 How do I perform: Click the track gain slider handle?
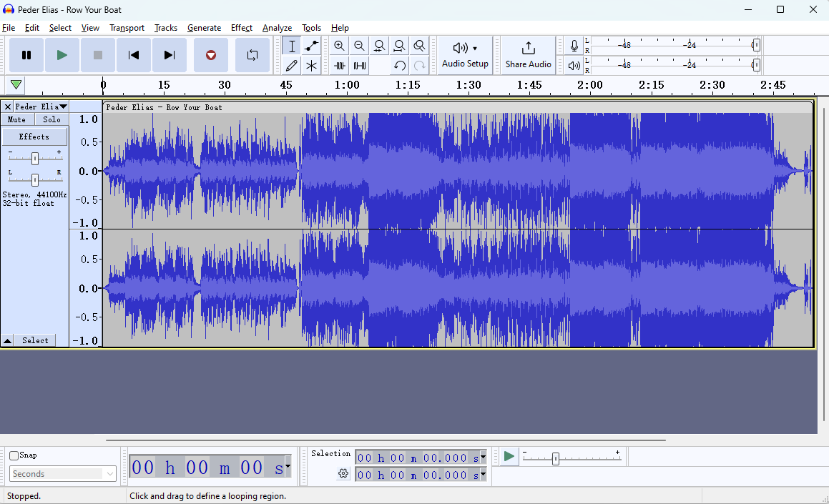coord(35,158)
